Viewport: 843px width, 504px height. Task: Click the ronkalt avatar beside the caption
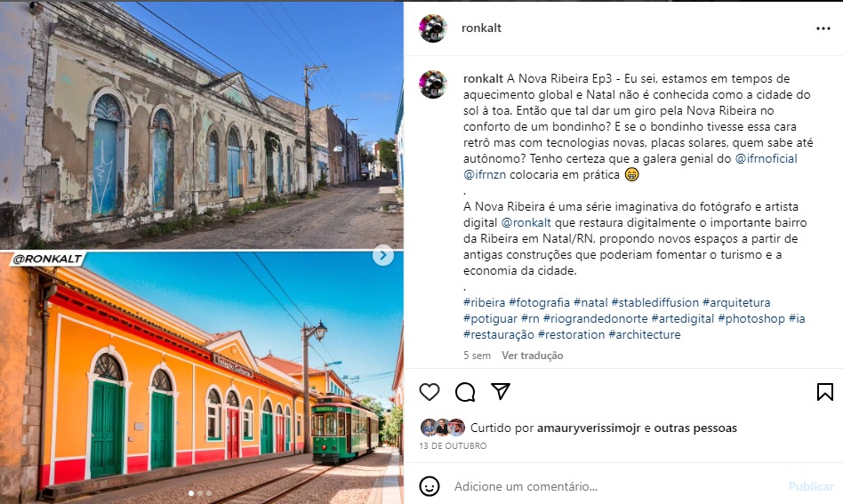tap(433, 84)
